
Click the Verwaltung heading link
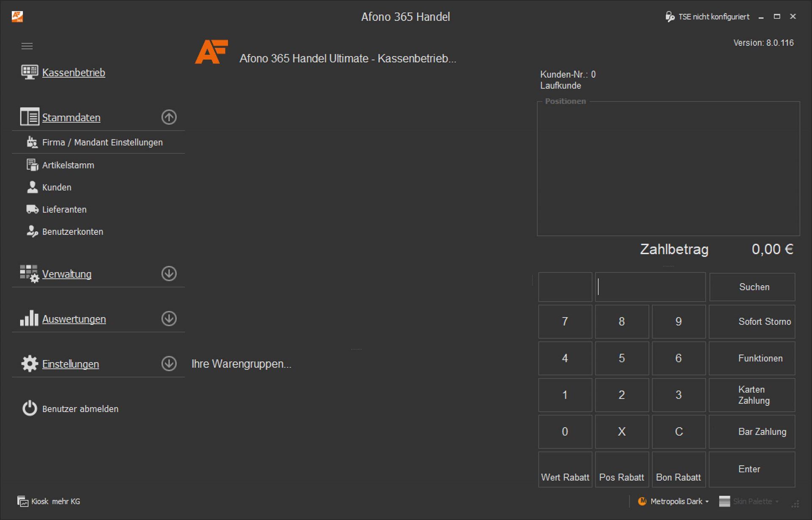click(x=67, y=274)
